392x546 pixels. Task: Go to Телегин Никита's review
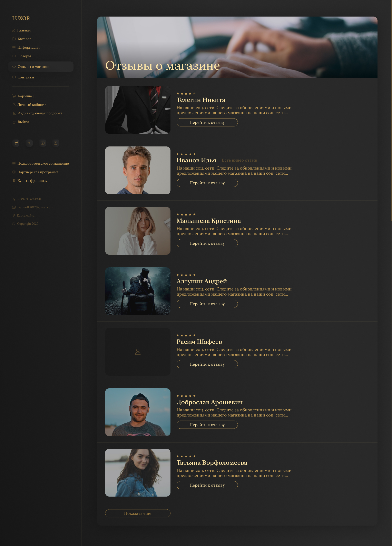coord(207,122)
